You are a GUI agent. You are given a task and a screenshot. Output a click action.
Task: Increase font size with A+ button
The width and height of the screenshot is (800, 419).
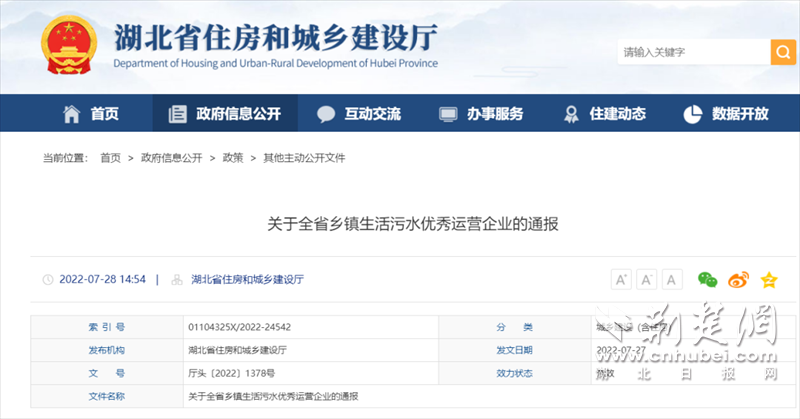621,280
